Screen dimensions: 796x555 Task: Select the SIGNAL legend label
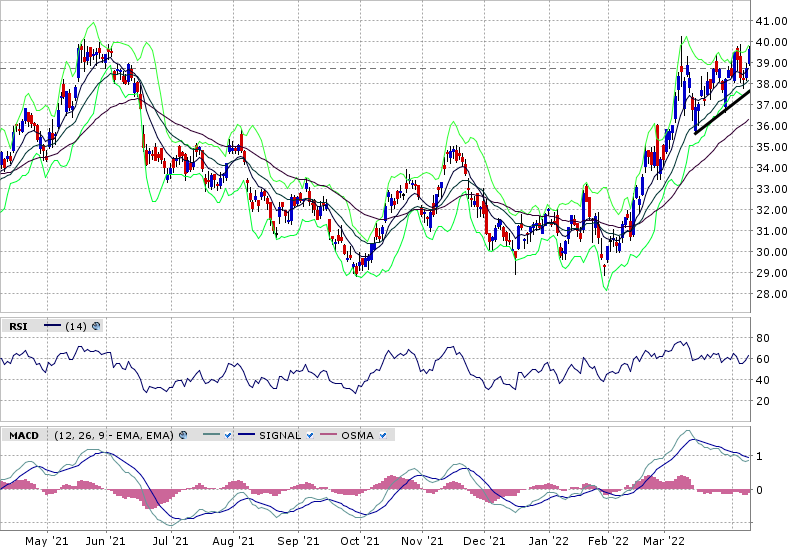point(281,435)
